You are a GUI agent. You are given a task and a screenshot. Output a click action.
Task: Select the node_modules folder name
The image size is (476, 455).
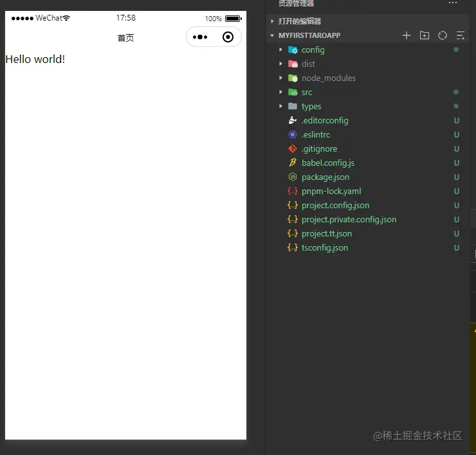329,78
